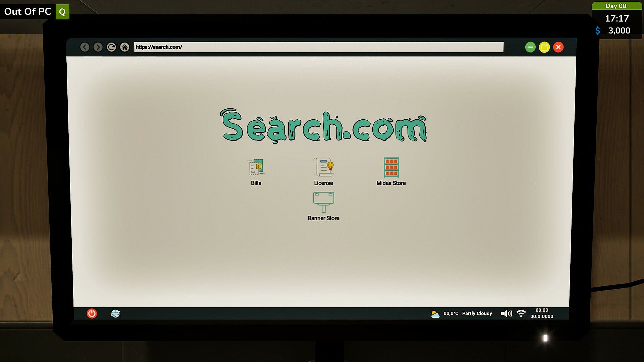Click the red power button in taskbar
The height and width of the screenshot is (362, 644).
point(92,313)
